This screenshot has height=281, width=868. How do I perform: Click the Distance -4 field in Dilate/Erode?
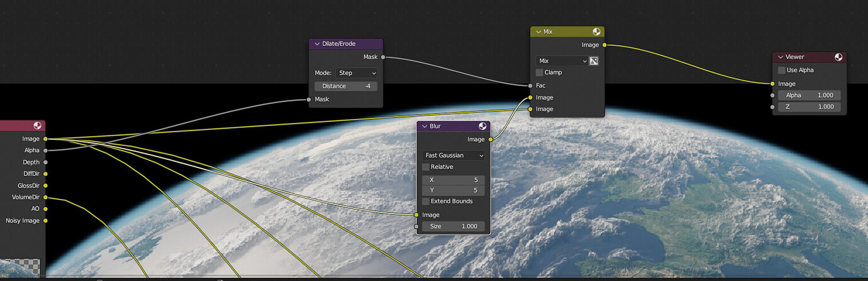click(346, 86)
